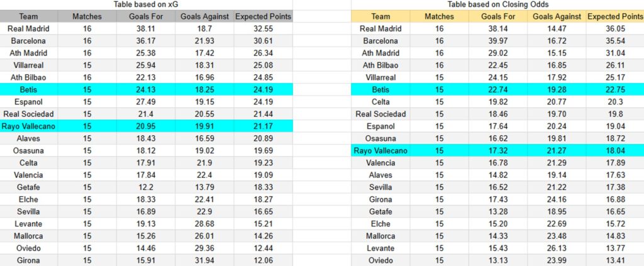
Task: Select highlighted Betis cell in xG table
Action: pos(29,89)
